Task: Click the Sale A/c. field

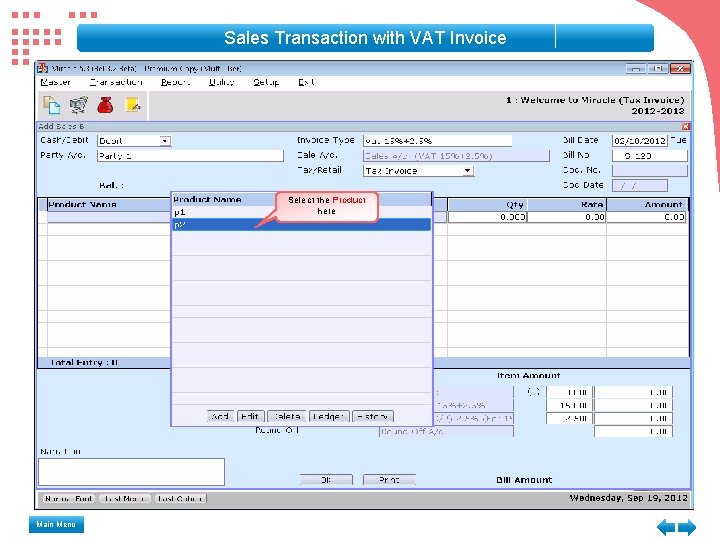Action: pos(456,156)
